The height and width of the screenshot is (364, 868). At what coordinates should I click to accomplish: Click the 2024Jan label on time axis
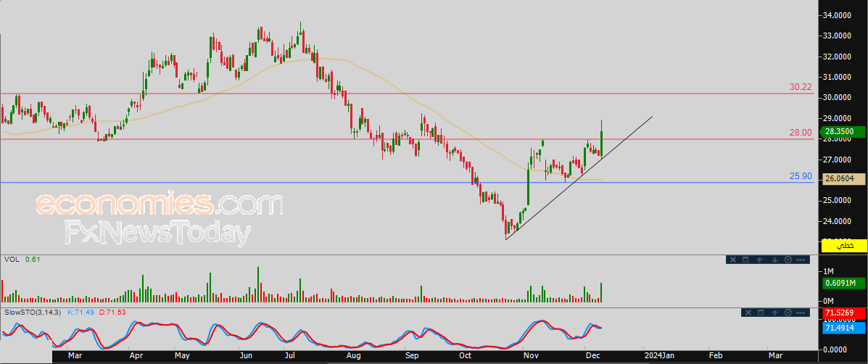[x=658, y=355]
